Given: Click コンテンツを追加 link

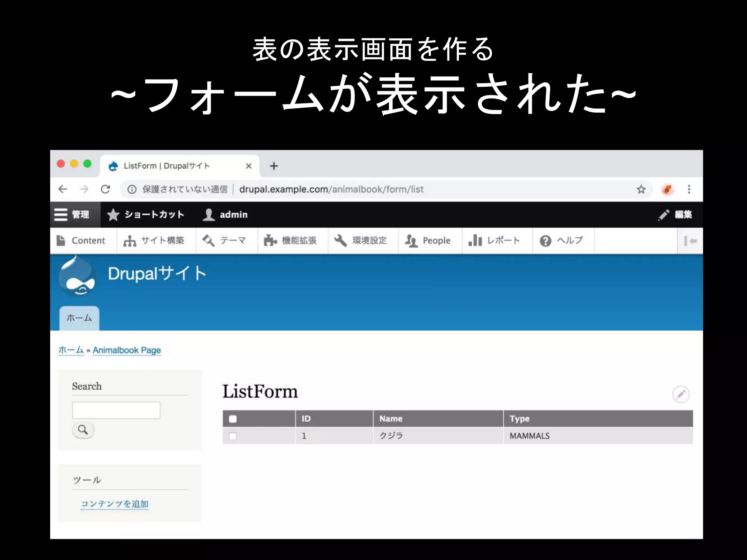Looking at the screenshot, I should (x=115, y=504).
